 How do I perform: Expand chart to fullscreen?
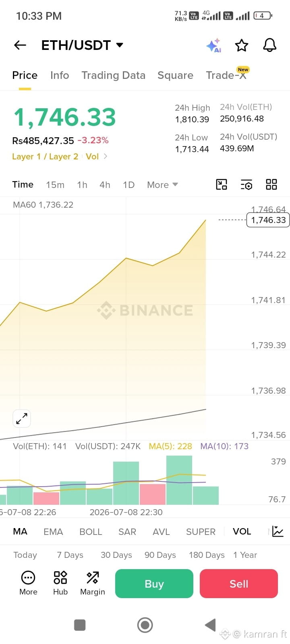click(x=22, y=419)
